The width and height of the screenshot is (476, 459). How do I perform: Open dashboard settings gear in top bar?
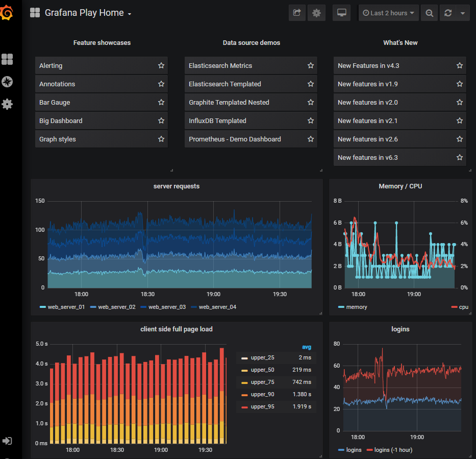(316, 13)
